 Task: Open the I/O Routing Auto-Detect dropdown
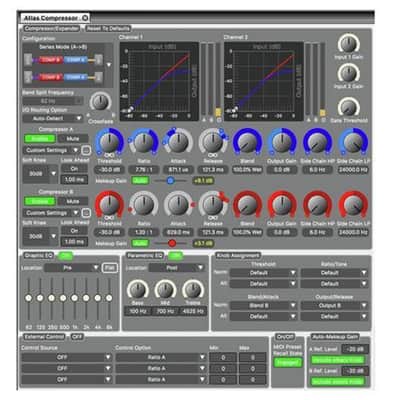tap(53, 118)
